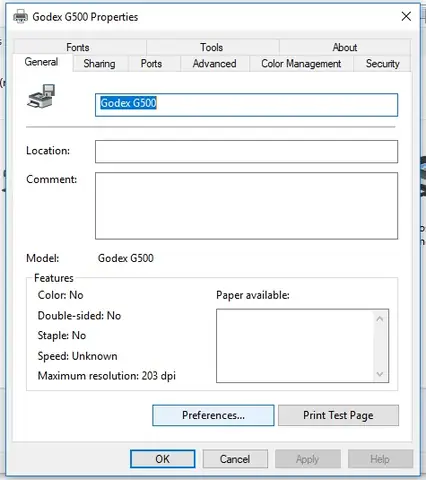Screen dimensions: 426x480
Task: Click the paper list scroll up arrow
Action: pos(380,319)
